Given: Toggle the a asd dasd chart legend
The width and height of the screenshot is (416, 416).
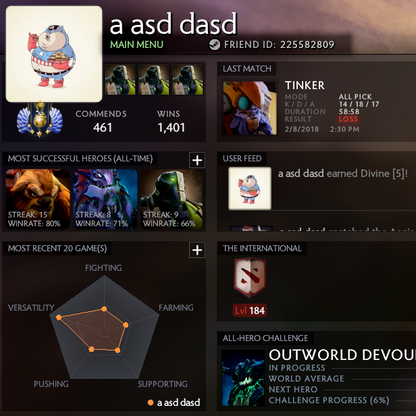Looking at the screenshot, I should tap(174, 402).
